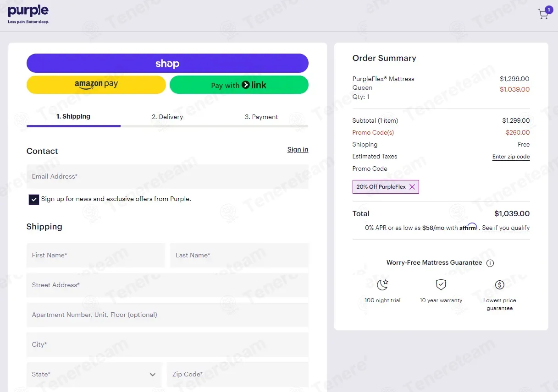The image size is (558, 392).
Task: Switch to the 3. Payment step
Action: point(261,117)
